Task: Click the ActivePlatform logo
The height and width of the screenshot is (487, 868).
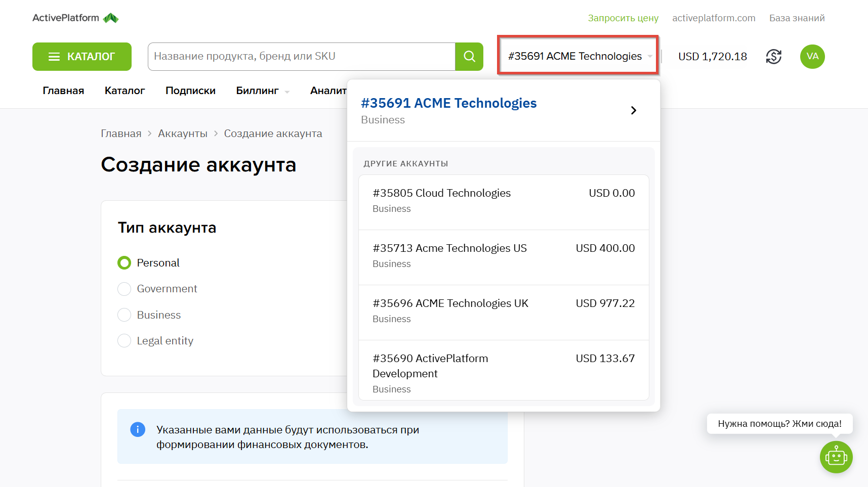Action: pos(75,18)
